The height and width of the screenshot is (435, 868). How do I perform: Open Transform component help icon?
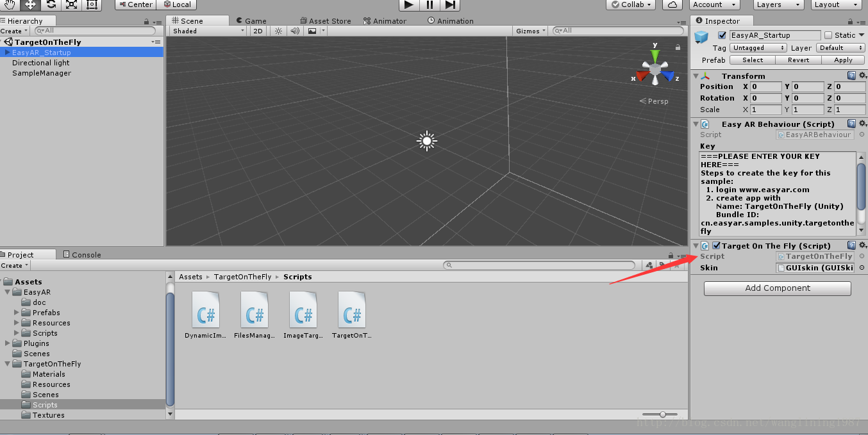pos(851,76)
